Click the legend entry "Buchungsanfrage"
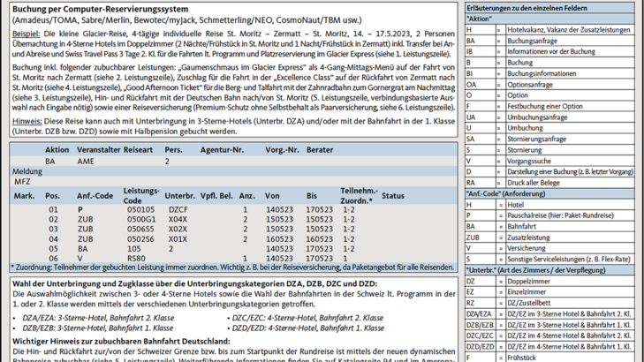Image resolution: width=644 pixels, height=362 pixels. (x=533, y=41)
